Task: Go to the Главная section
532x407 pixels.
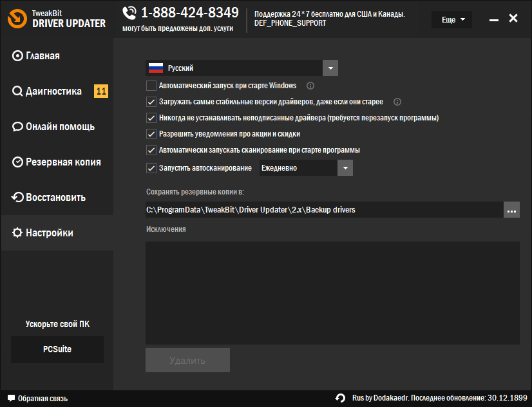Action: coord(57,55)
